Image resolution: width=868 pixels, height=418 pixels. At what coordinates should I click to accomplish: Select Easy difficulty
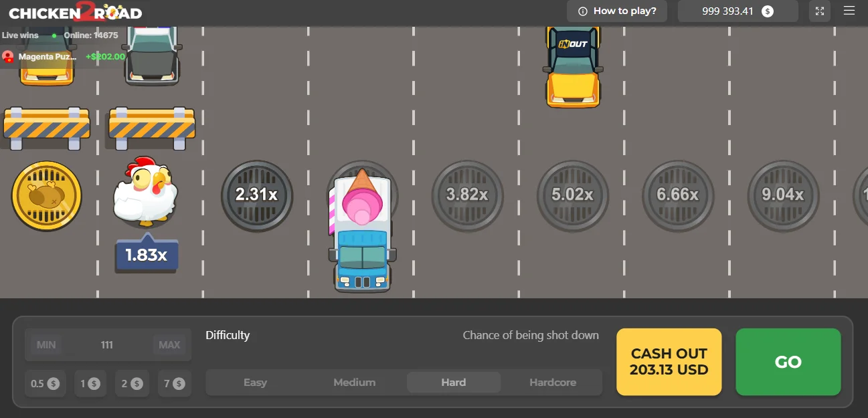click(255, 383)
